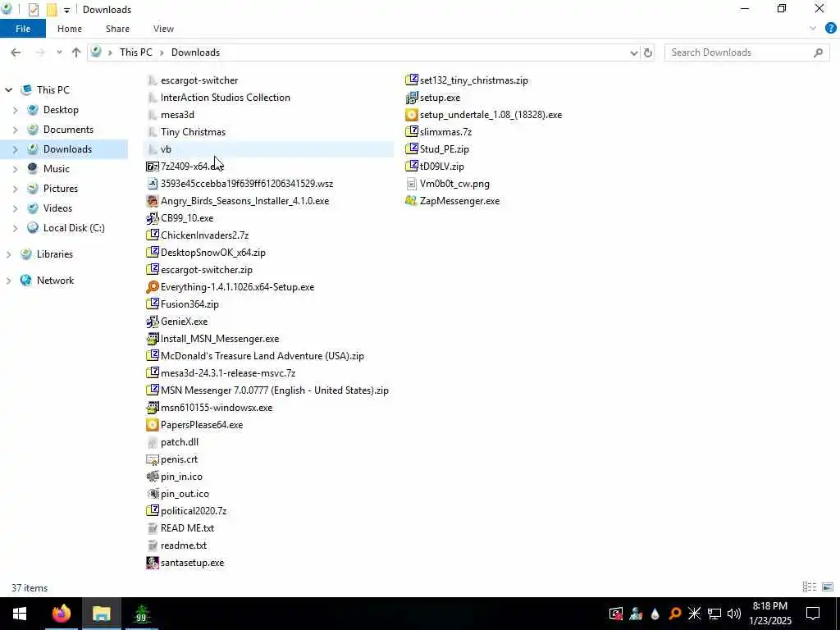The width and height of the screenshot is (840, 630).
Task: Refresh the Downloads folder view
Action: [648, 52]
